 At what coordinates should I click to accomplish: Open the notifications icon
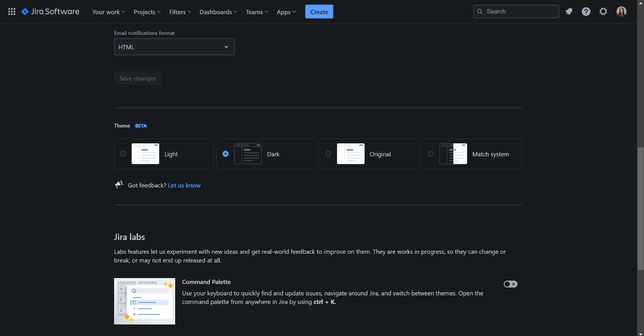(x=569, y=12)
